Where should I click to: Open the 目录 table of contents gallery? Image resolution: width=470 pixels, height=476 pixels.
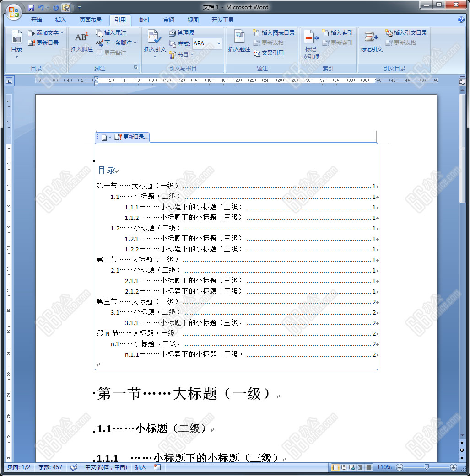click(x=17, y=44)
